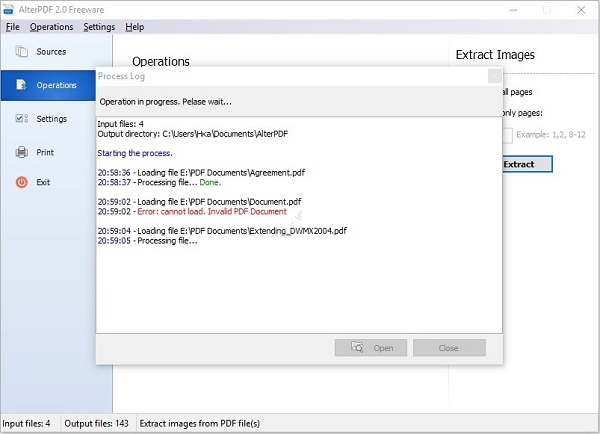Viewport: 600px width, 434px height.
Task: Click the red Exit power icon
Action: [21, 182]
